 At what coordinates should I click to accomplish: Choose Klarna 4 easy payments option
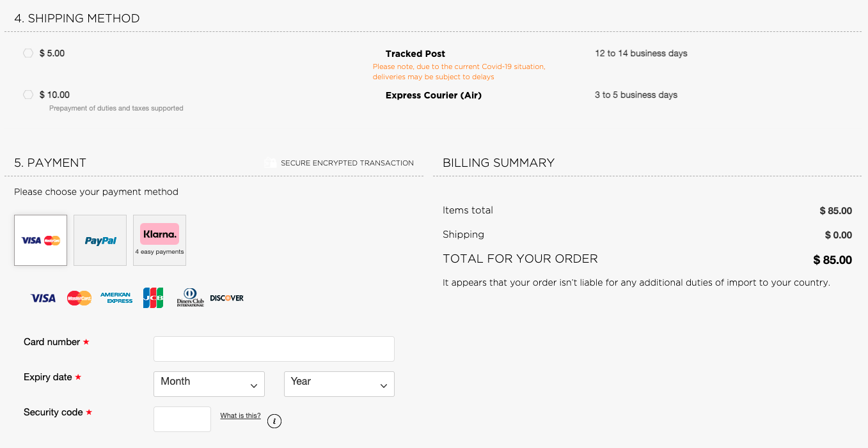tap(160, 240)
